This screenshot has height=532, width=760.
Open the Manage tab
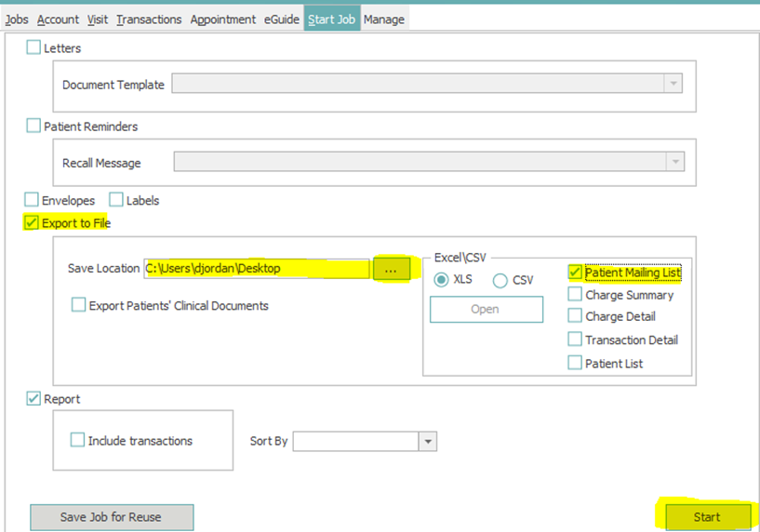(383, 19)
